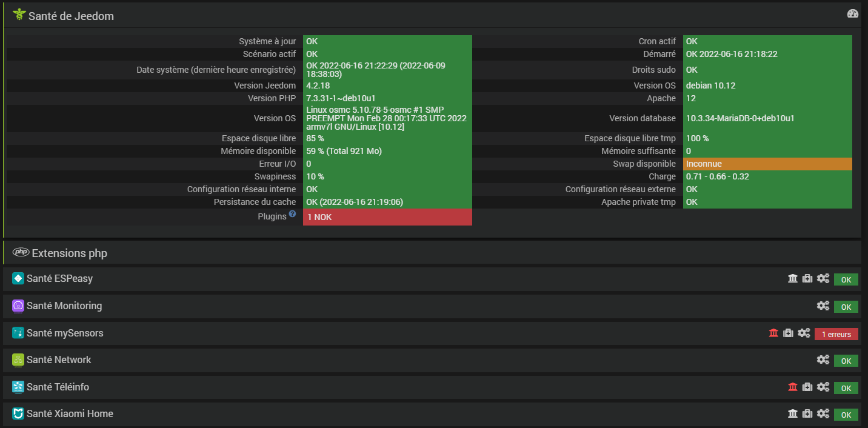
Task: Click the php logo beside Extensions php
Action: pos(21,252)
